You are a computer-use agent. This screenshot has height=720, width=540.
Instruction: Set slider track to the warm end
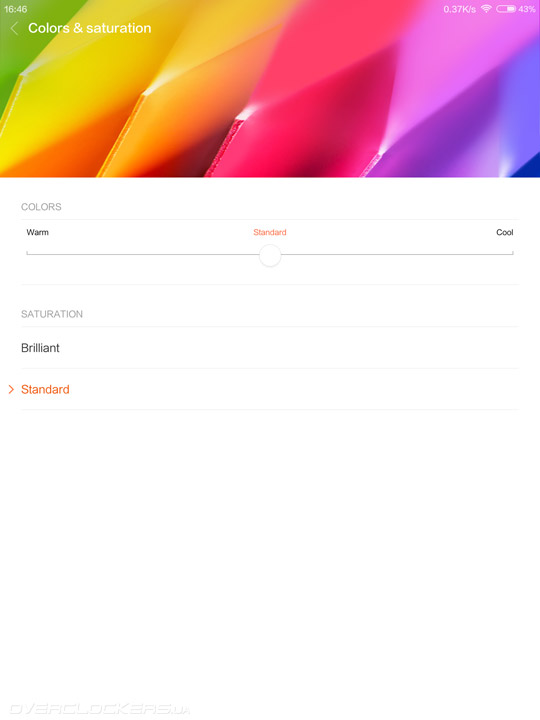click(28, 253)
